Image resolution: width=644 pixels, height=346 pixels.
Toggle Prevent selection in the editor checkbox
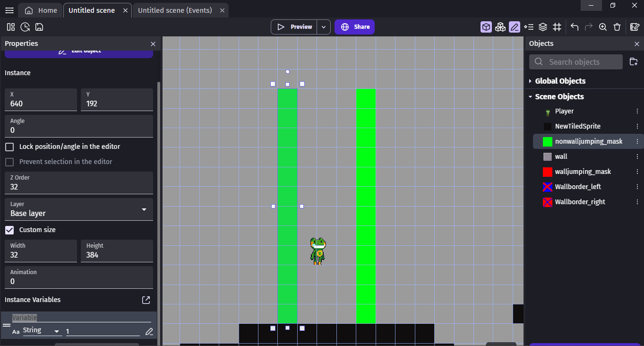9,162
